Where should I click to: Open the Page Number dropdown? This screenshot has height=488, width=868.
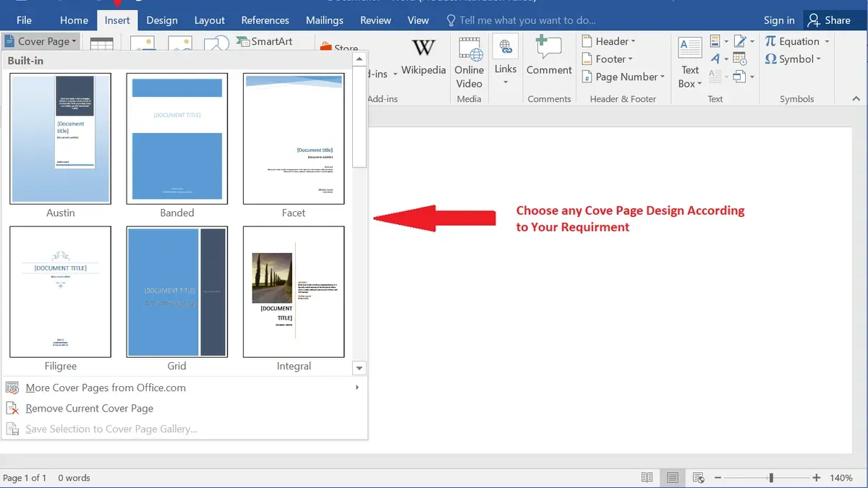[x=624, y=77]
